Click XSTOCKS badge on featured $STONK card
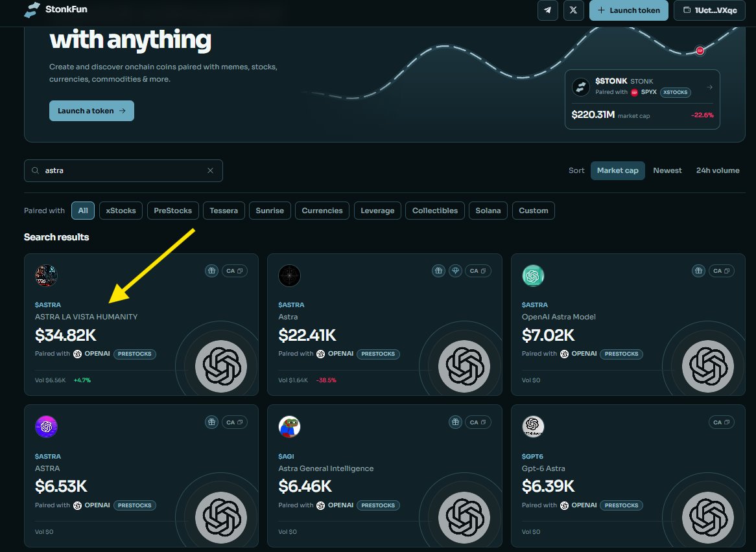The image size is (756, 552). [x=675, y=93]
